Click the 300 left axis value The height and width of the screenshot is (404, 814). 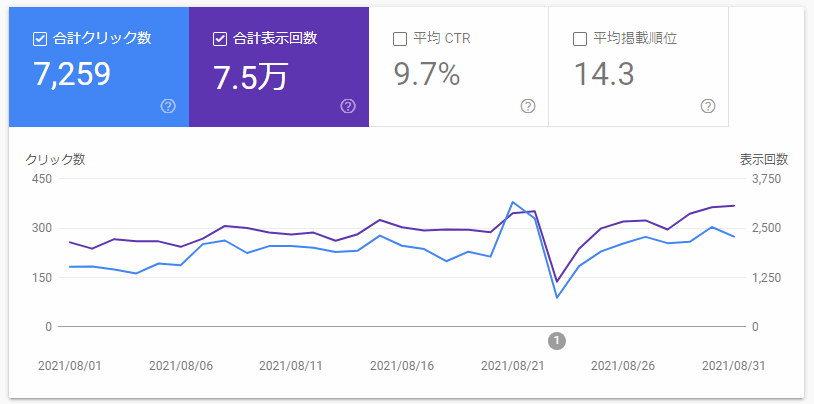coord(42,228)
